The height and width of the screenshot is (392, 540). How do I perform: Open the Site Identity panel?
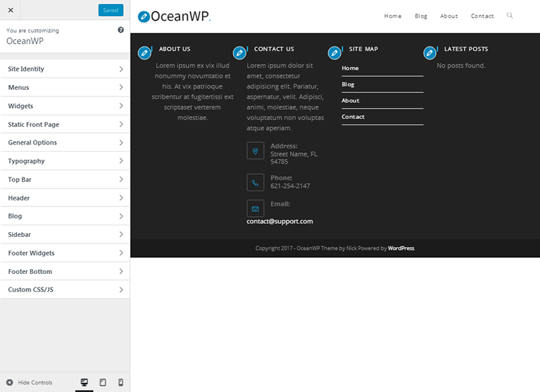pos(65,69)
